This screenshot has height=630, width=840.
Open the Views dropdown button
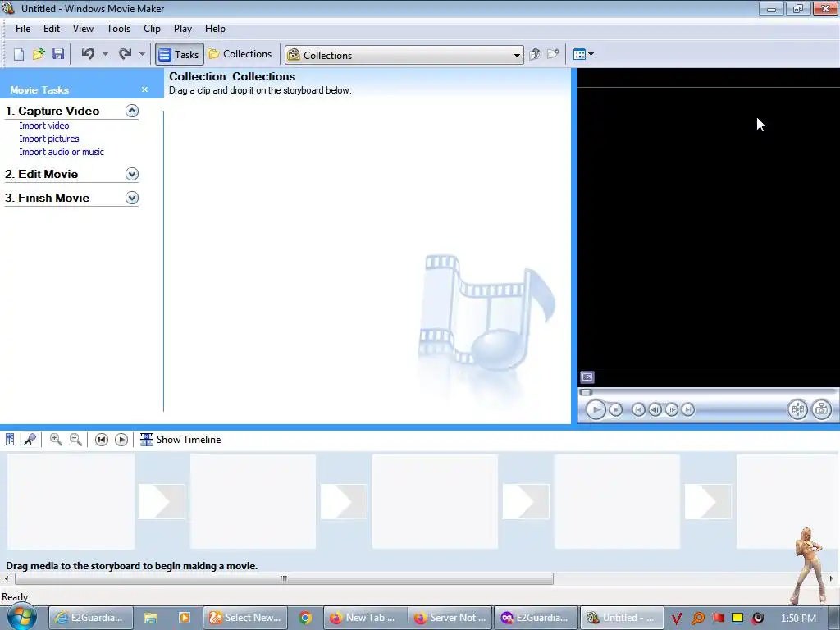[x=583, y=54]
